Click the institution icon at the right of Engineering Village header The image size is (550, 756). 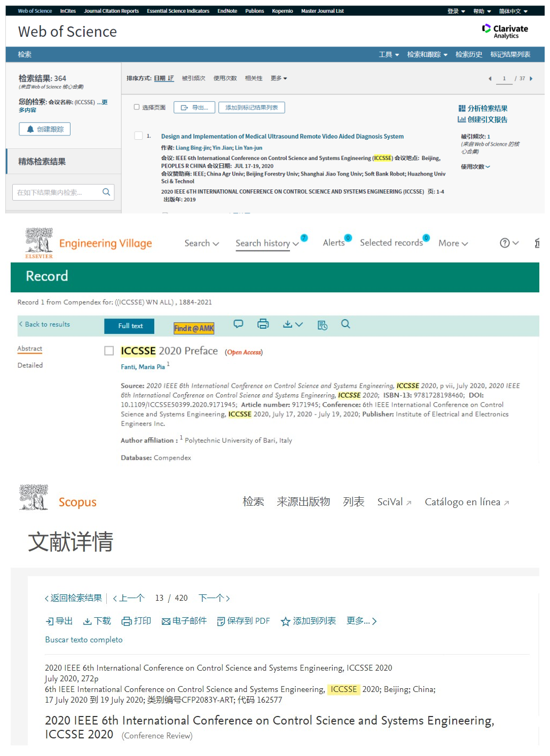click(x=537, y=243)
